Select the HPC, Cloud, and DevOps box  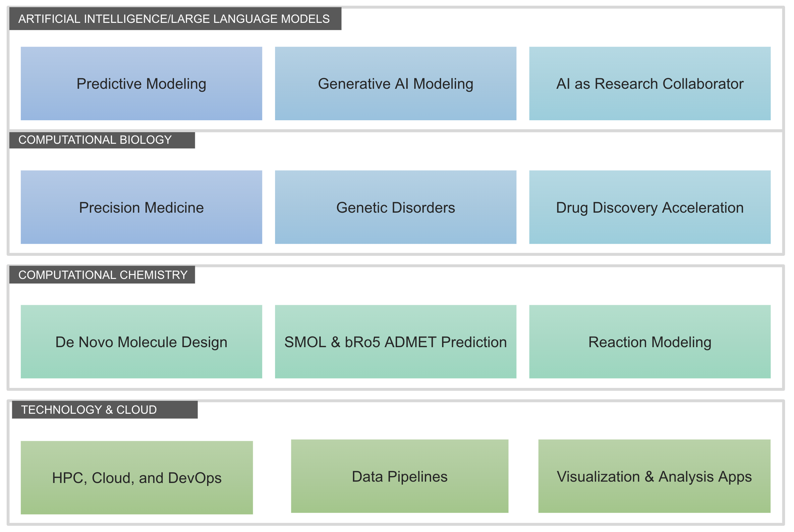point(137,478)
